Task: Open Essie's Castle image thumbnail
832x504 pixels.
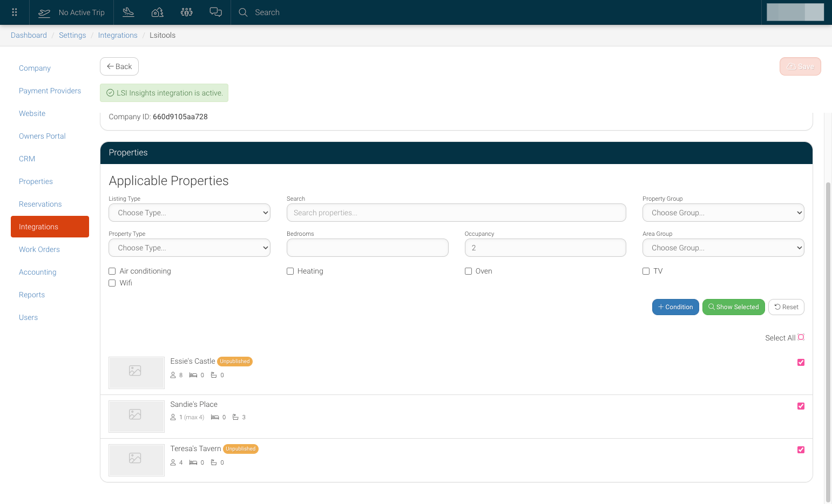Action: coord(137,372)
